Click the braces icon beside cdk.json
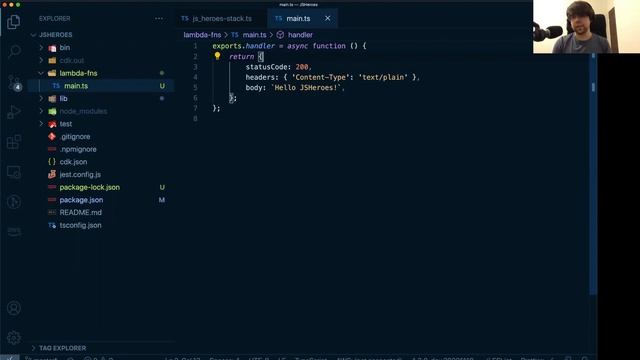640x360 pixels. point(52,162)
